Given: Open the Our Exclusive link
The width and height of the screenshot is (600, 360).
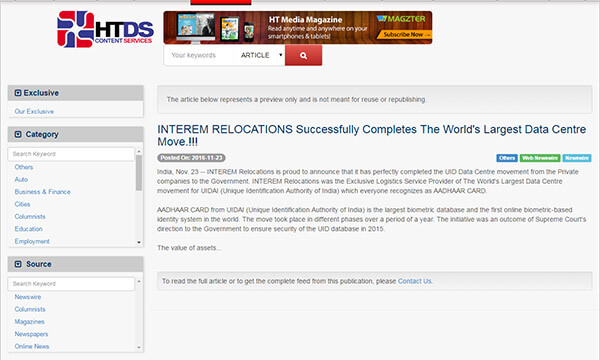Looking at the screenshot, I should tap(34, 111).
